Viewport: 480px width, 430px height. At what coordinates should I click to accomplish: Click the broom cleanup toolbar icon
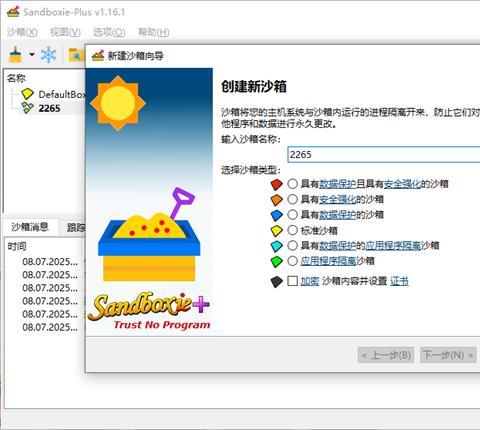point(15,55)
